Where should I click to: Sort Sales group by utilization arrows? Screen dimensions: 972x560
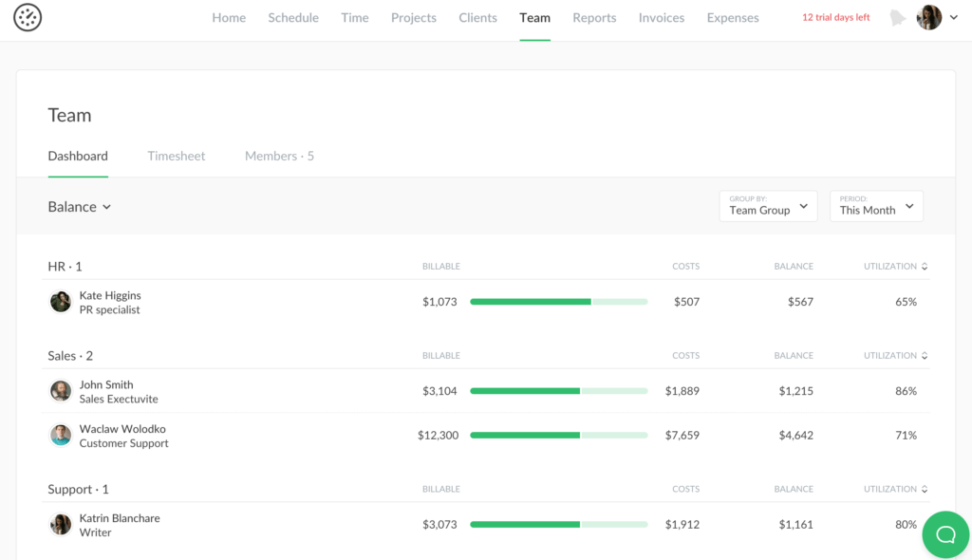pyautogui.click(x=925, y=355)
